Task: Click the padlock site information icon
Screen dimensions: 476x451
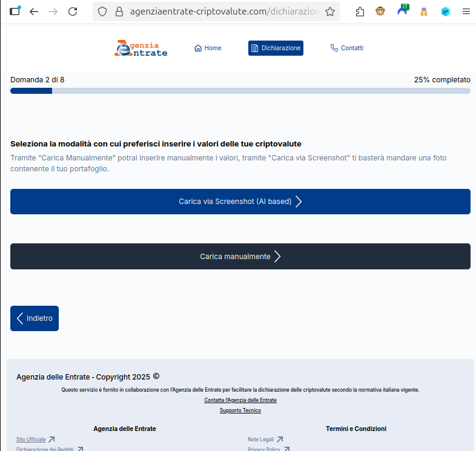Action: (119, 12)
